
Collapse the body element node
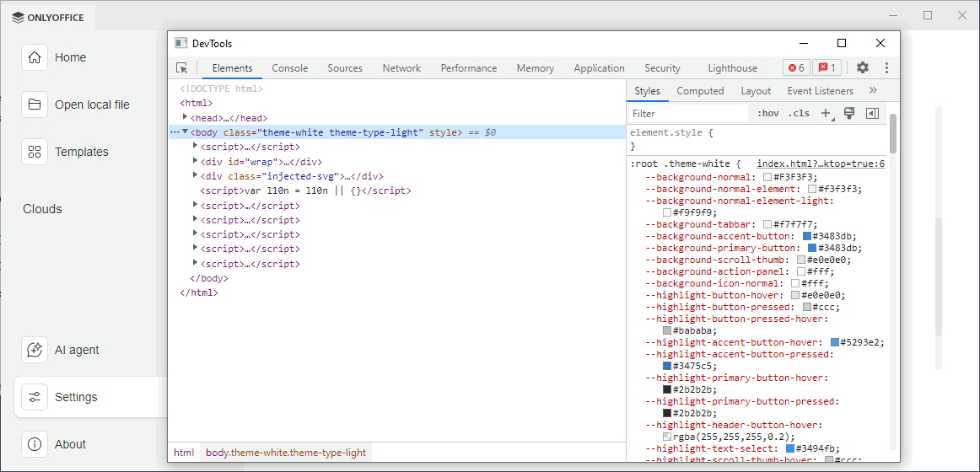pos(185,131)
